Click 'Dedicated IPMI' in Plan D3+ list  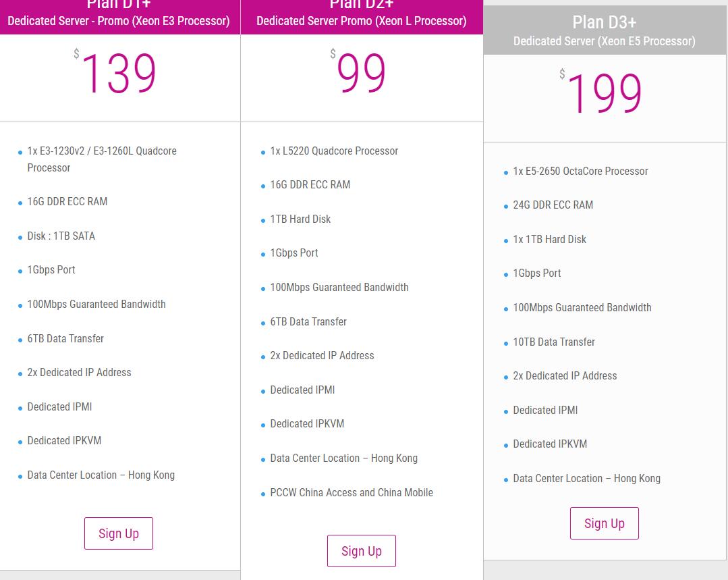point(545,411)
